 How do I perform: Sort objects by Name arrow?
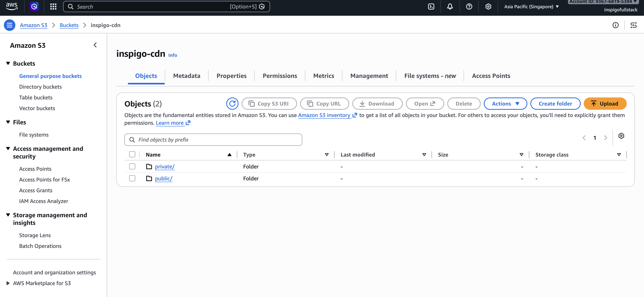230,155
